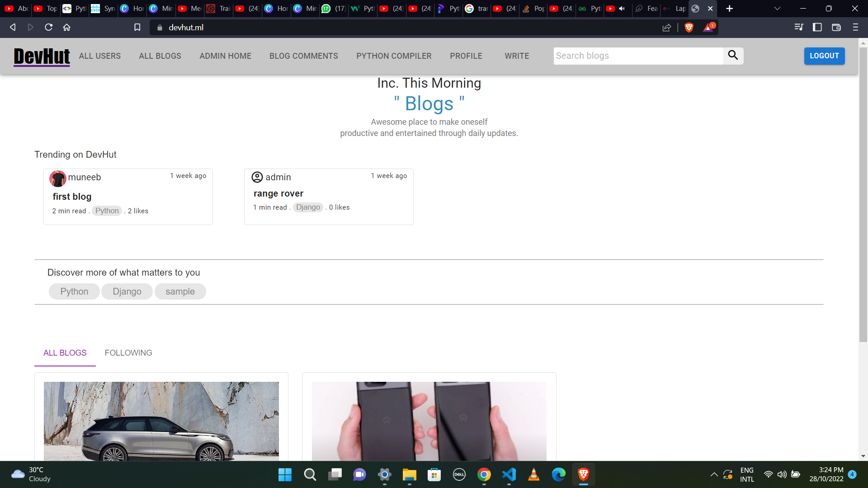Select the Python topic tag
Screen dimensions: 868x488
[75, 291]
